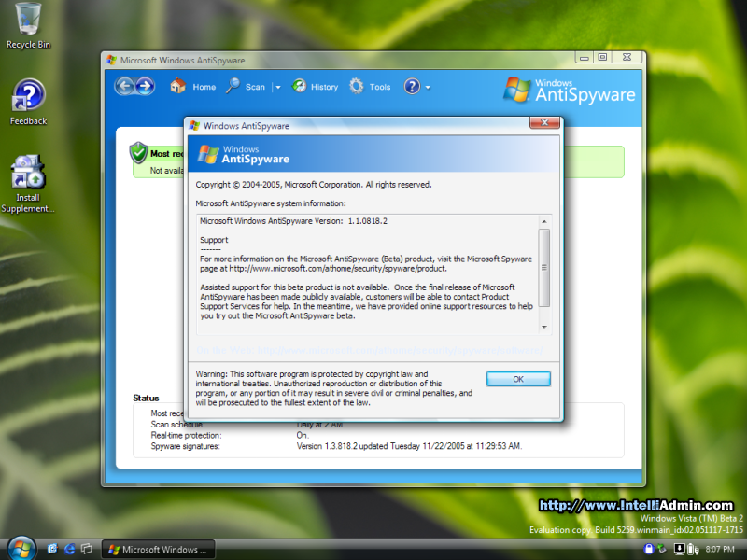The width and height of the screenshot is (747, 560).
Task: Click the Version 1.3.818.2 updated signature text
Action: pyautogui.click(x=409, y=446)
